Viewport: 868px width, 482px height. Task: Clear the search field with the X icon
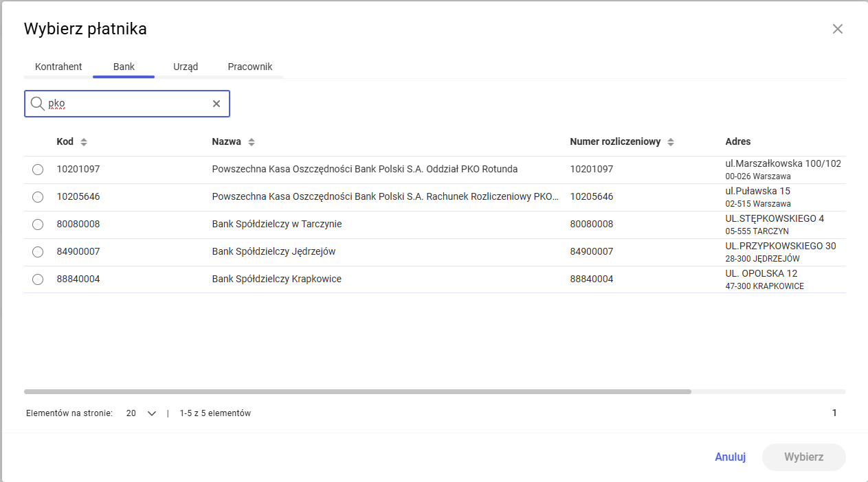pos(216,104)
